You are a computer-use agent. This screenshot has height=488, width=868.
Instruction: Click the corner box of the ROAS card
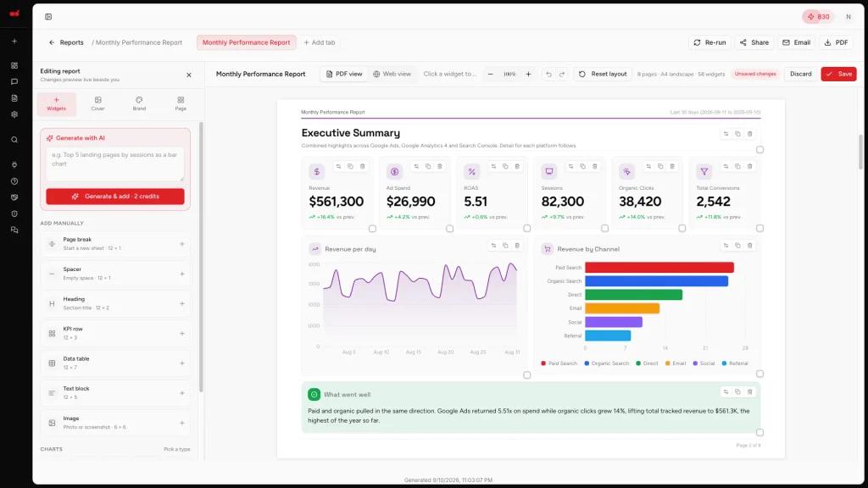[x=527, y=229]
